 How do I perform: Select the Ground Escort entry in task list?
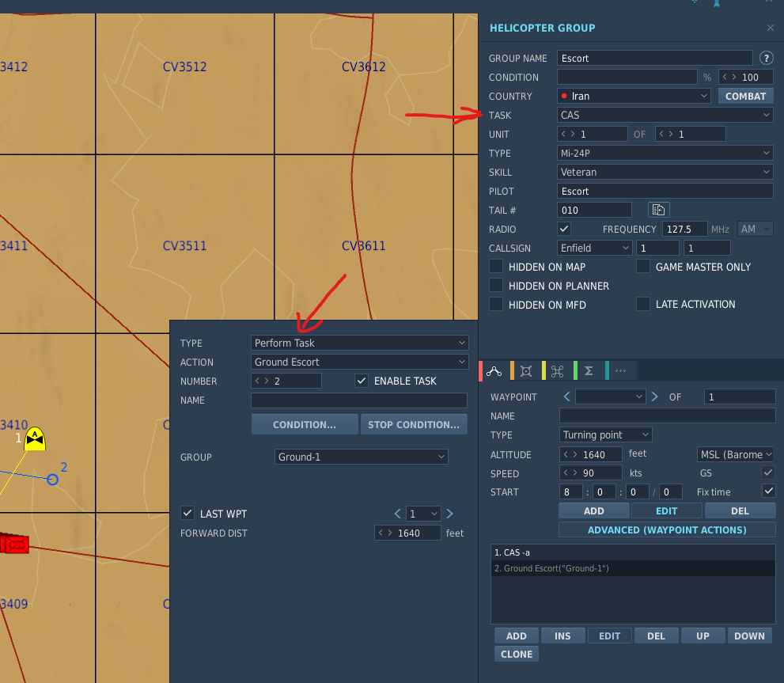pos(633,568)
